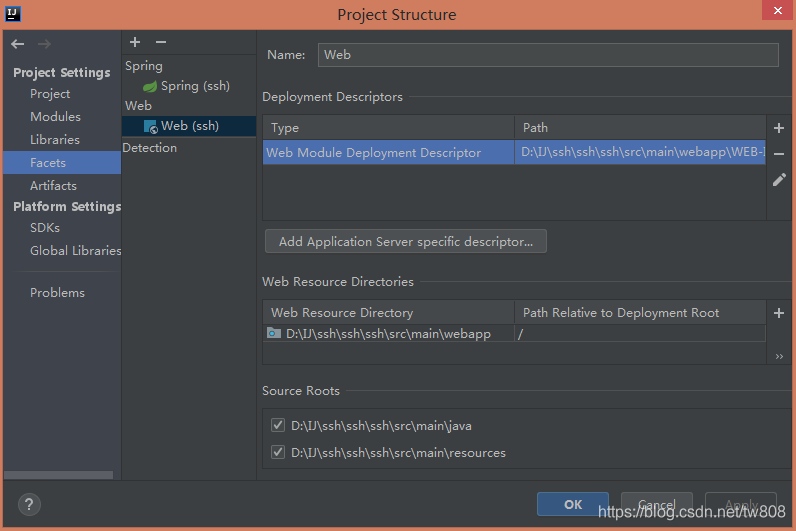Show more web resource actions chevron
This screenshot has width=796, height=531.
779,356
